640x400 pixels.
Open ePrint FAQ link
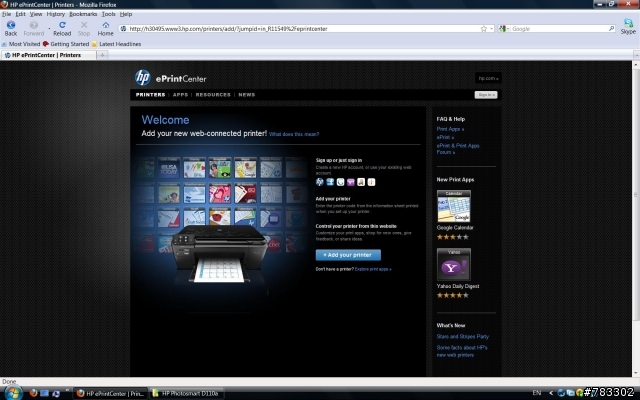pyautogui.click(x=445, y=137)
